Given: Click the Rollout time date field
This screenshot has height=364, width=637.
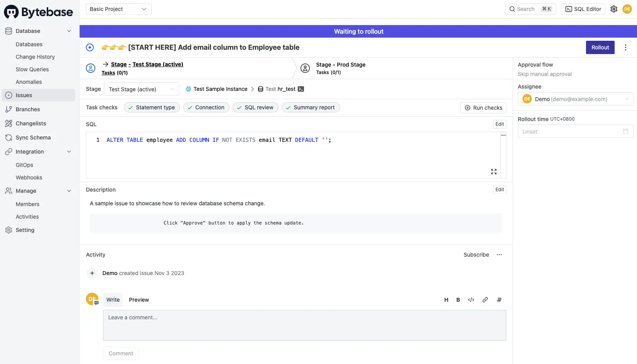Looking at the screenshot, I should click(575, 132).
